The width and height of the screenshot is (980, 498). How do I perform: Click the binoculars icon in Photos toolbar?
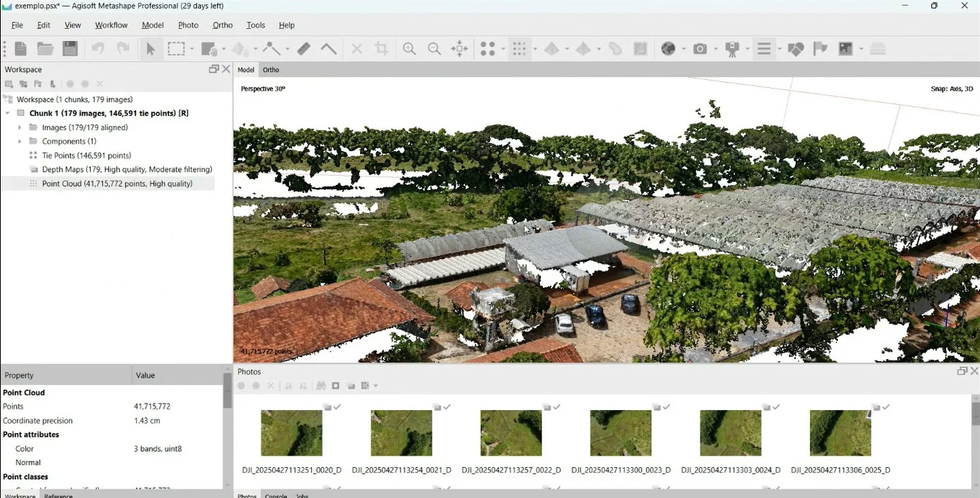point(321,386)
